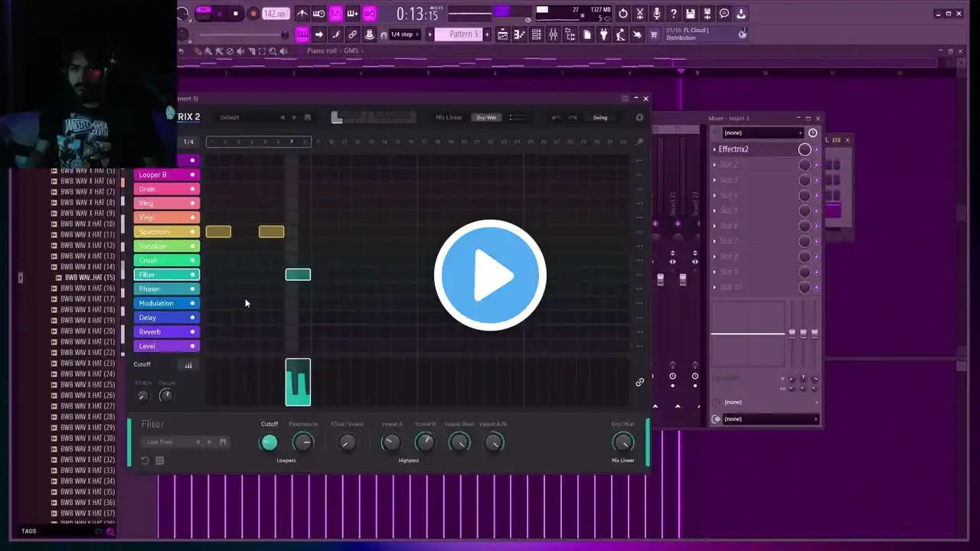Open Effectrix settings gear icon
This screenshot has width=980, height=551.
click(x=639, y=118)
